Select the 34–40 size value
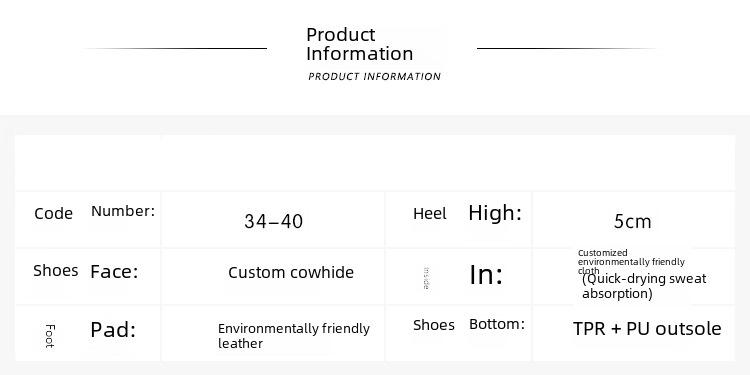The width and height of the screenshot is (750, 375). coord(274,221)
